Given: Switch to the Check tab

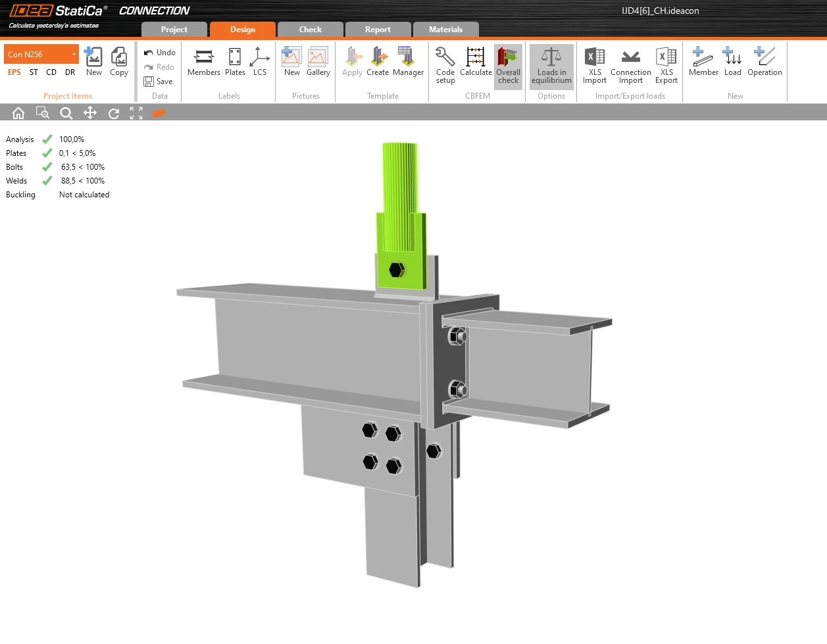Looking at the screenshot, I should click(x=311, y=30).
